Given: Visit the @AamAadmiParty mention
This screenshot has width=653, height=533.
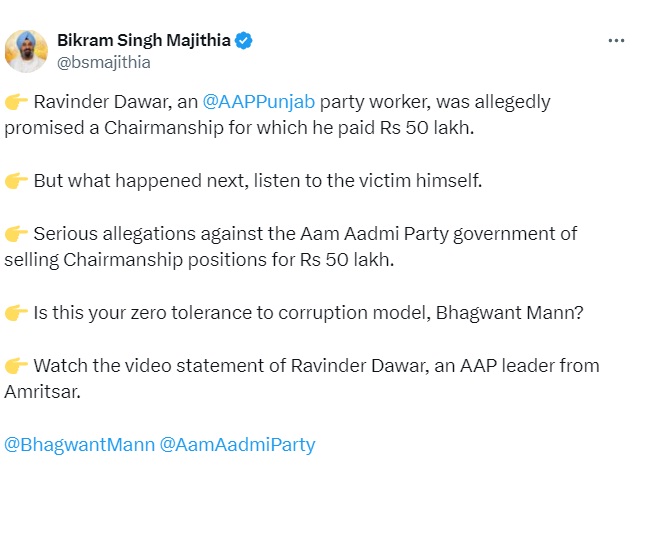Looking at the screenshot, I should [x=237, y=444].
